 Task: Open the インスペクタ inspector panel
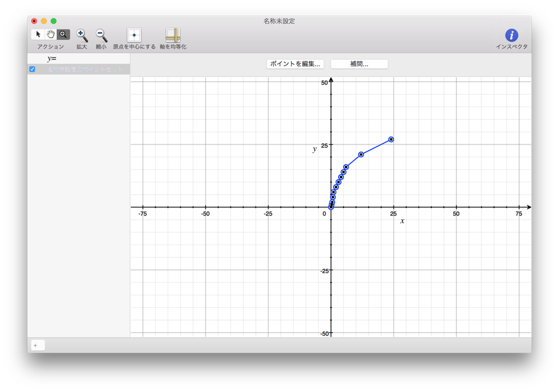511,34
